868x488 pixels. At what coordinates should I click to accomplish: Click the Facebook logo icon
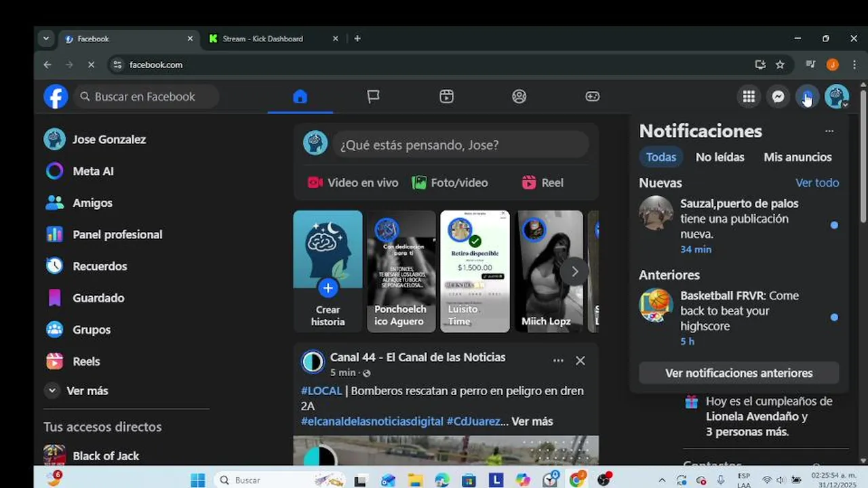pos(56,96)
